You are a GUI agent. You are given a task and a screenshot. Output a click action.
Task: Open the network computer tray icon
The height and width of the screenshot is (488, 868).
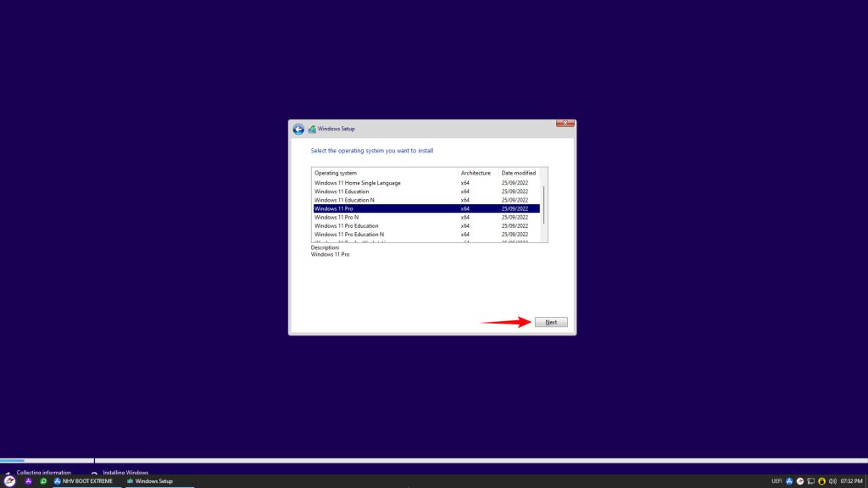click(811, 481)
